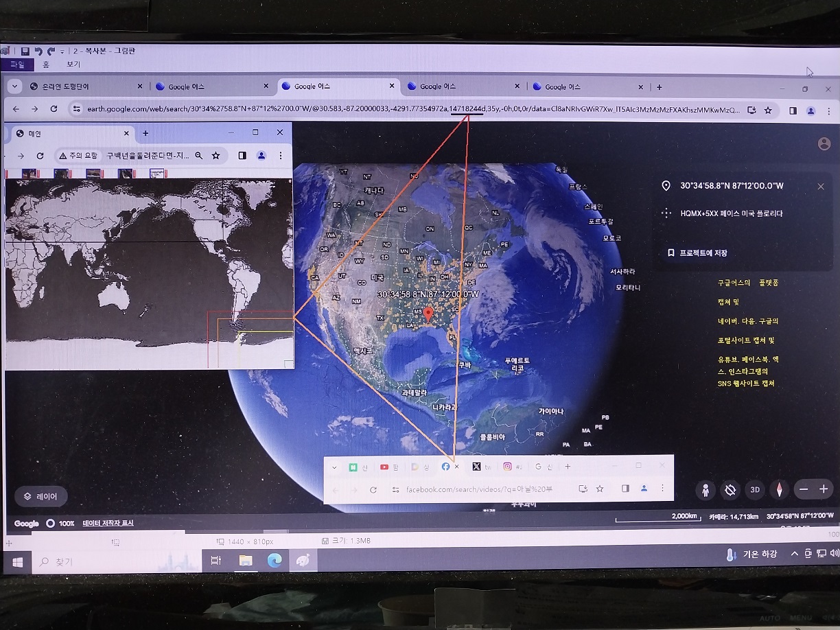Click the red placemark pin on the globe

tap(429, 315)
